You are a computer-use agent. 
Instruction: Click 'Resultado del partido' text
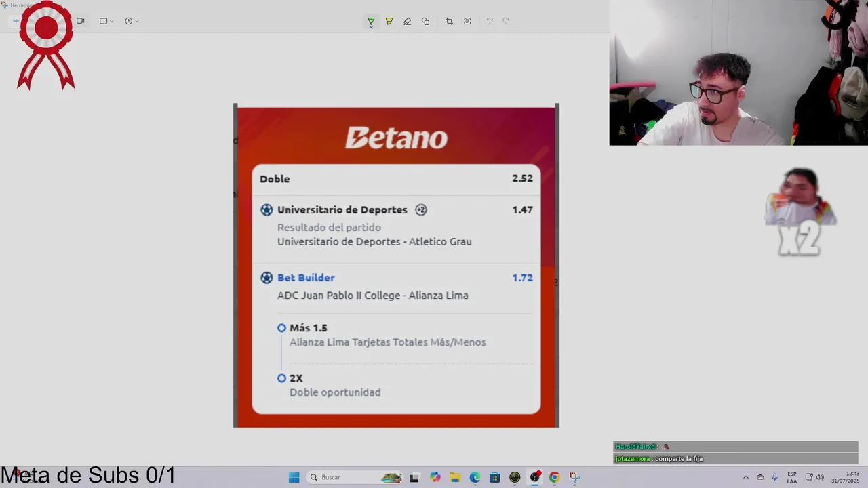[x=329, y=228]
